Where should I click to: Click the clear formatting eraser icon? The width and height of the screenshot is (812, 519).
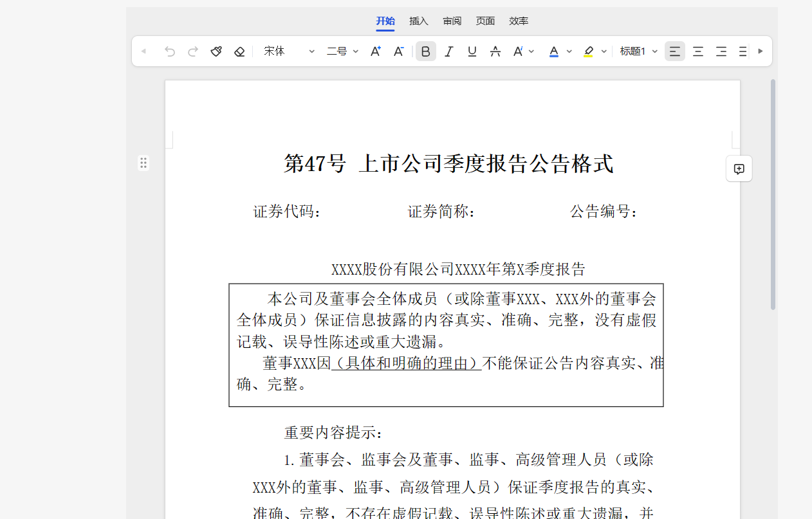(239, 51)
